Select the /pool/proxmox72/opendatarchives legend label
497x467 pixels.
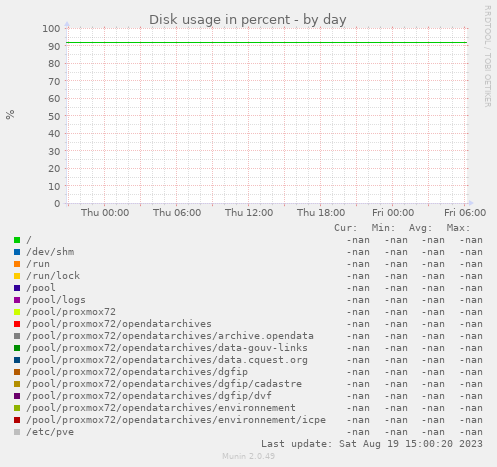pyautogui.click(x=119, y=324)
